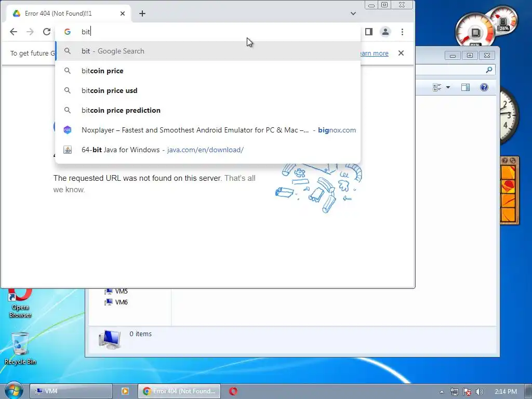532x399 pixels.
Task: Open the 64-bit Java for Windows suggestion
Action: [x=208, y=150]
